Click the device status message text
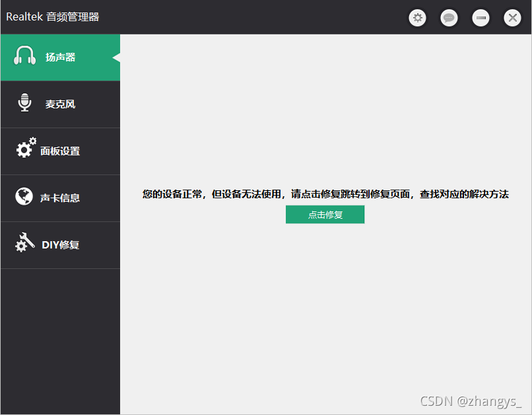Viewport: 532px width, 415px height. tap(325, 194)
